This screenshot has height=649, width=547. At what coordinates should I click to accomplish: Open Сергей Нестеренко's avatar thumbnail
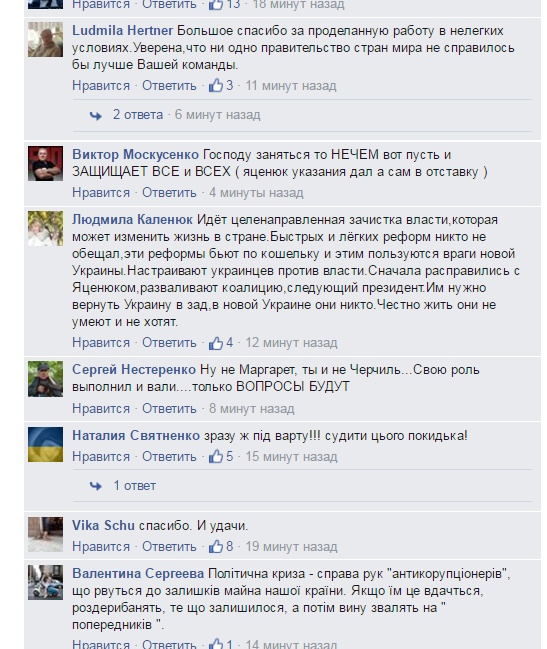coord(46,379)
